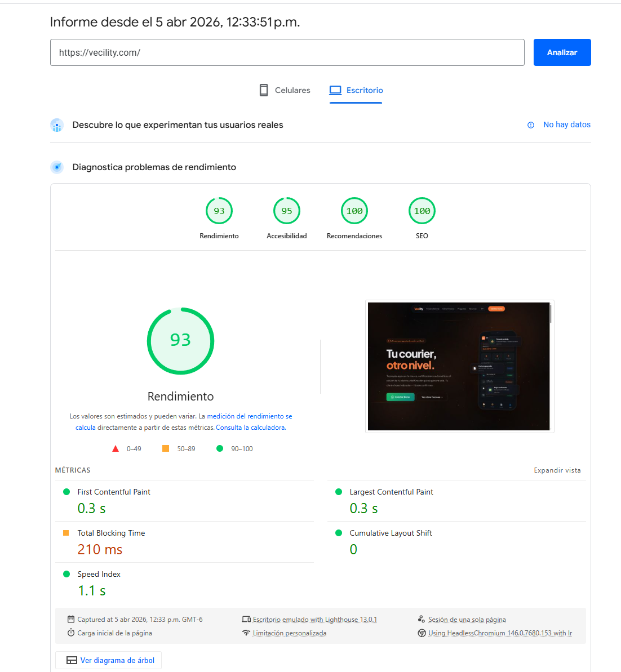Click the Descubre lo que experimentan heading

pos(178,125)
